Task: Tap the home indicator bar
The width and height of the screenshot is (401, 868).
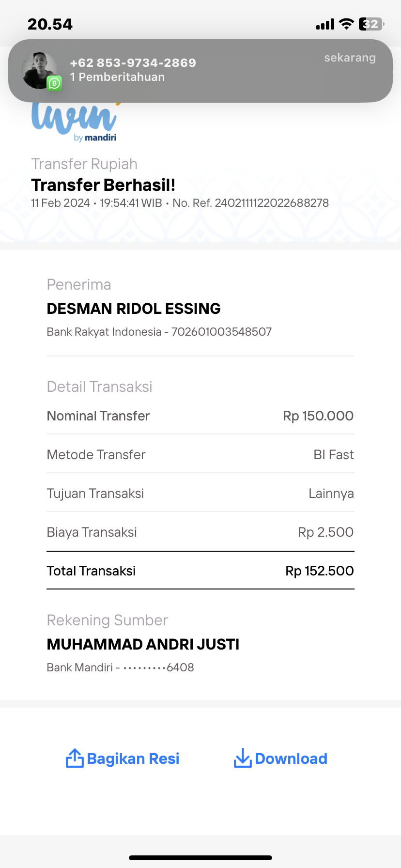Action: pyautogui.click(x=200, y=858)
